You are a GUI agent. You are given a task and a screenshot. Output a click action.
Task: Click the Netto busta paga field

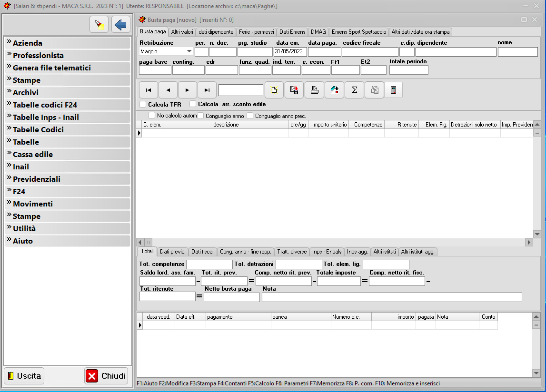click(x=232, y=297)
